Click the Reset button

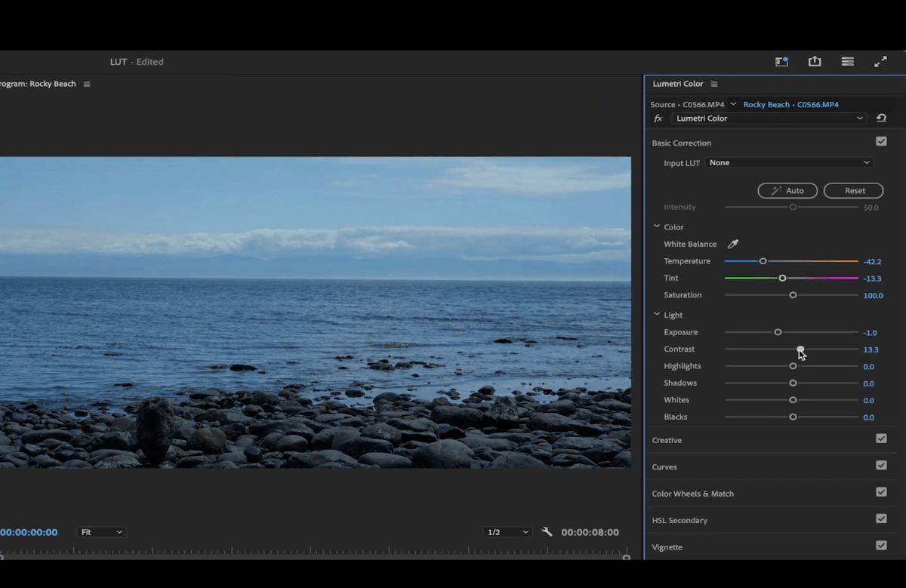854,191
